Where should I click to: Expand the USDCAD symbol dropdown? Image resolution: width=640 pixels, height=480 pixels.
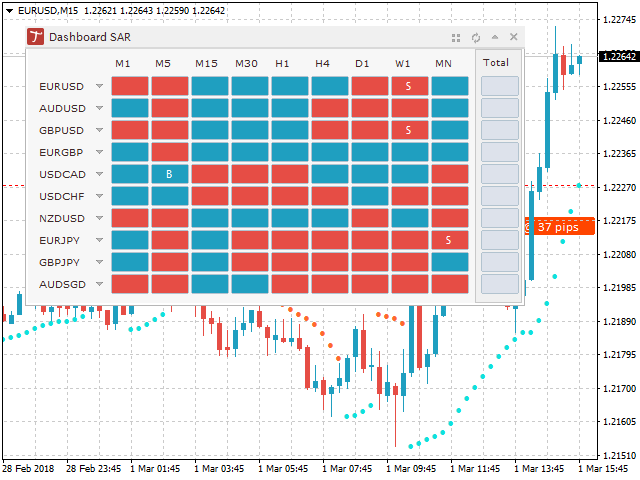(x=99, y=174)
